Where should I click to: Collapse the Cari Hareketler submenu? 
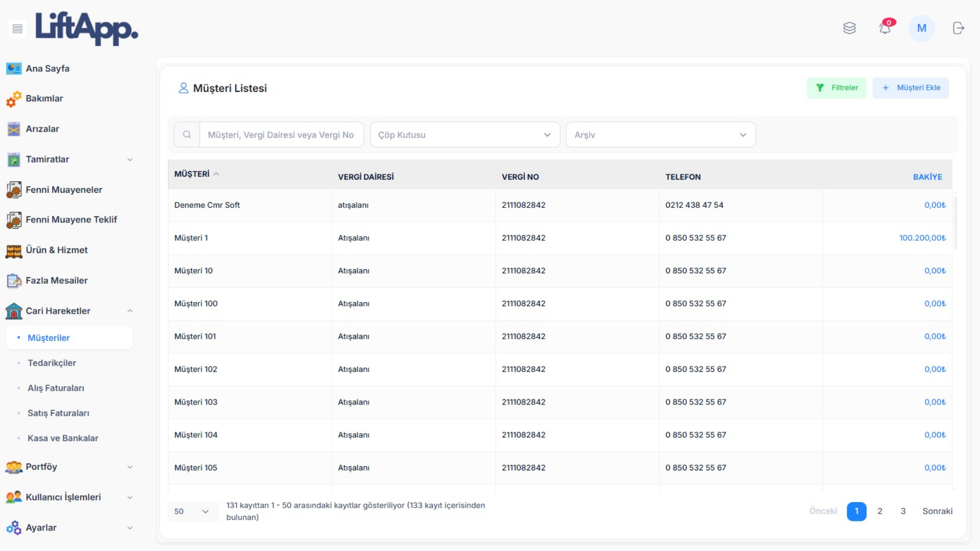click(130, 311)
